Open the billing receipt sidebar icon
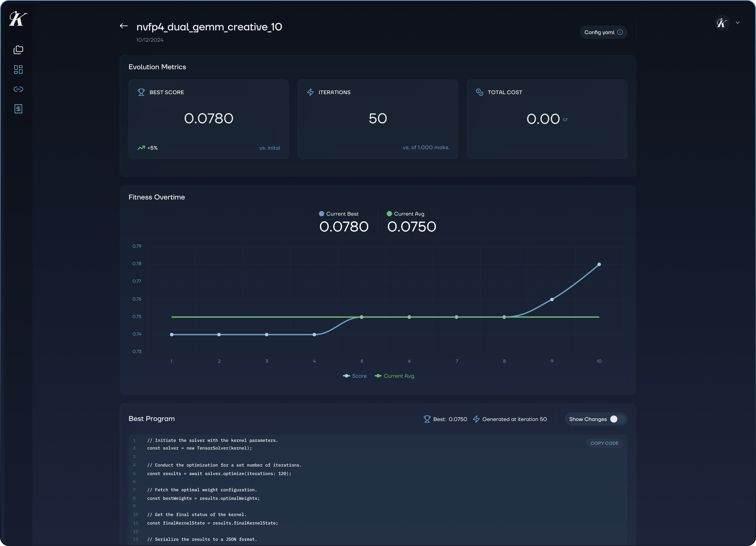756x546 pixels. point(18,109)
